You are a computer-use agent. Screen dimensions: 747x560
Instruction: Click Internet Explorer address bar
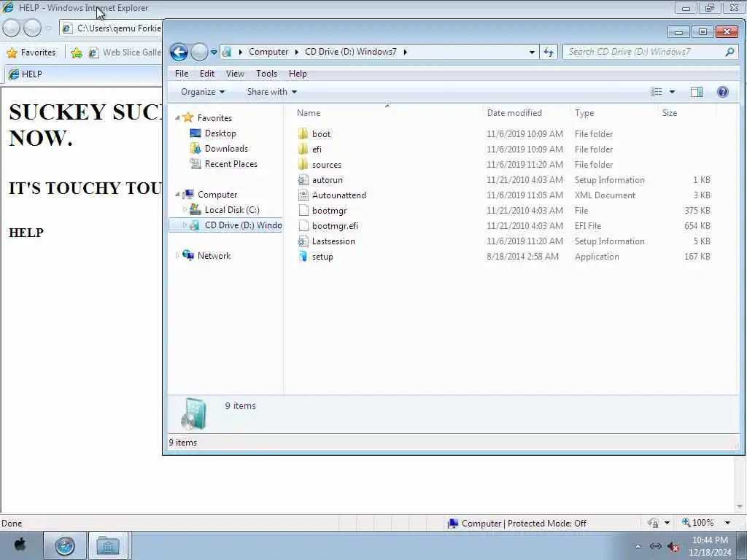[x=112, y=28]
